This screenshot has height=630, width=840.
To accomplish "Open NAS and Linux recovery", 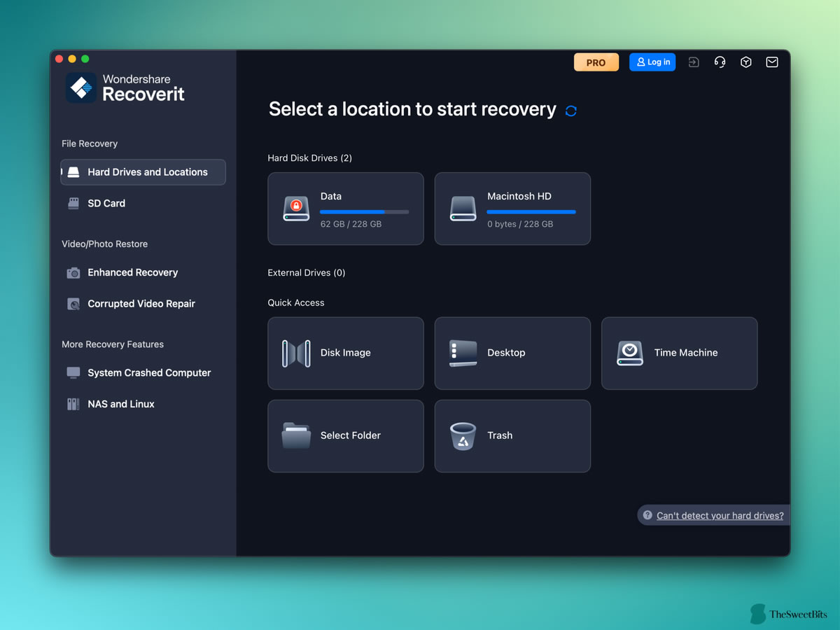I will pyautogui.click(x=143, y=404).
